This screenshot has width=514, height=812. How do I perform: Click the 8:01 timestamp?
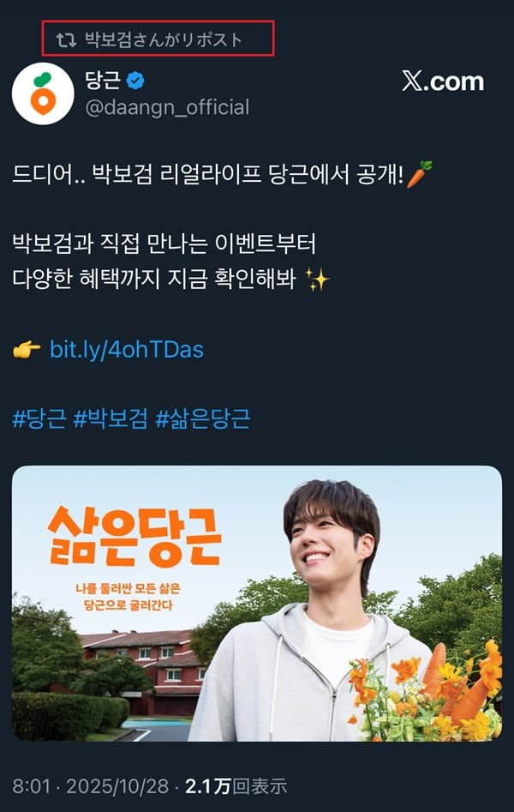point(31,786)
